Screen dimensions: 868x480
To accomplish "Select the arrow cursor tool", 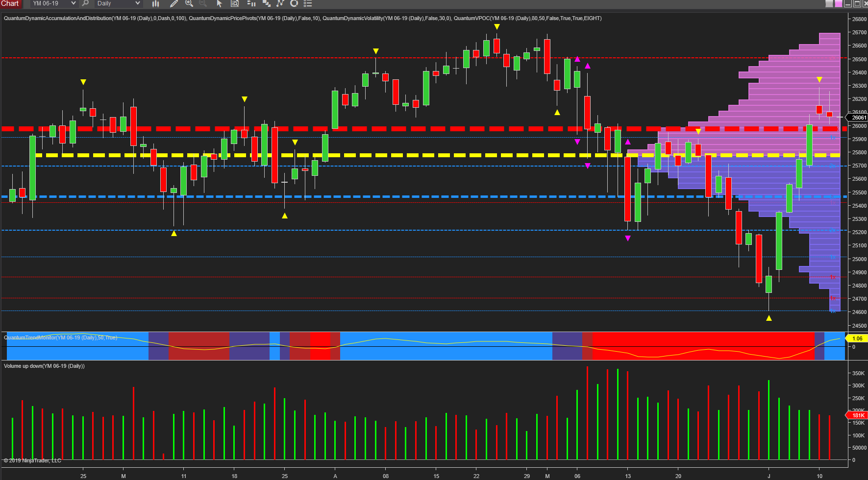I will [x=219, y=3].
